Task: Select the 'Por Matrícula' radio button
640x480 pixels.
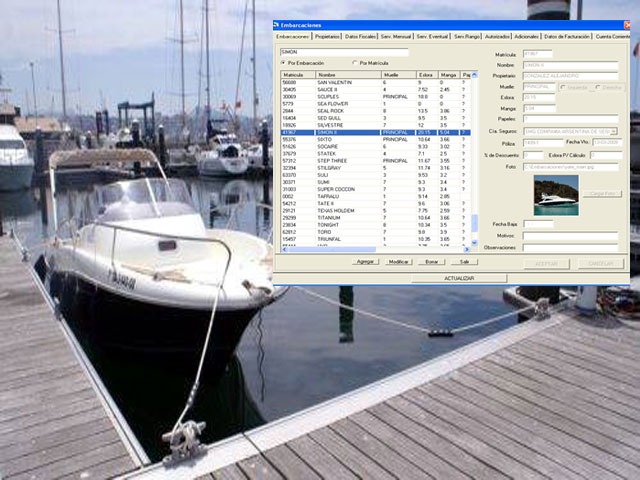Action: [355, 63]
